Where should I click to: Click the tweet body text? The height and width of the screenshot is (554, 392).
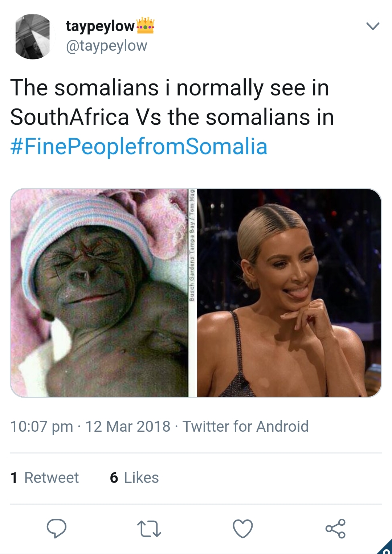172,117
